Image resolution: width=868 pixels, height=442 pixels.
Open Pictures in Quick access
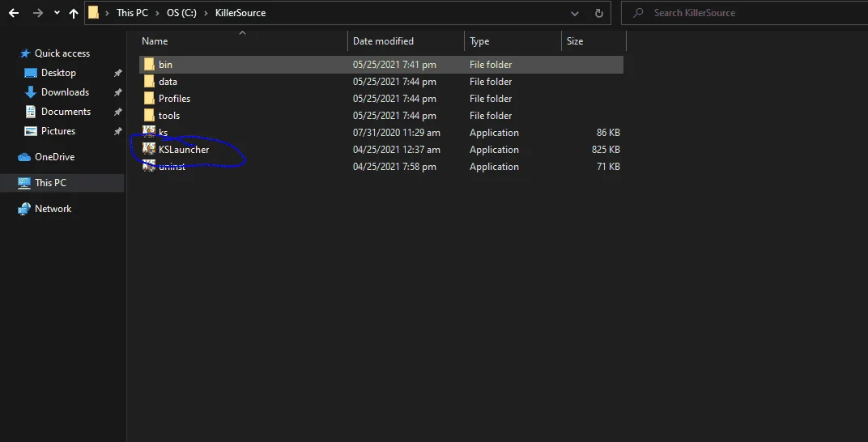pos(58,131)
